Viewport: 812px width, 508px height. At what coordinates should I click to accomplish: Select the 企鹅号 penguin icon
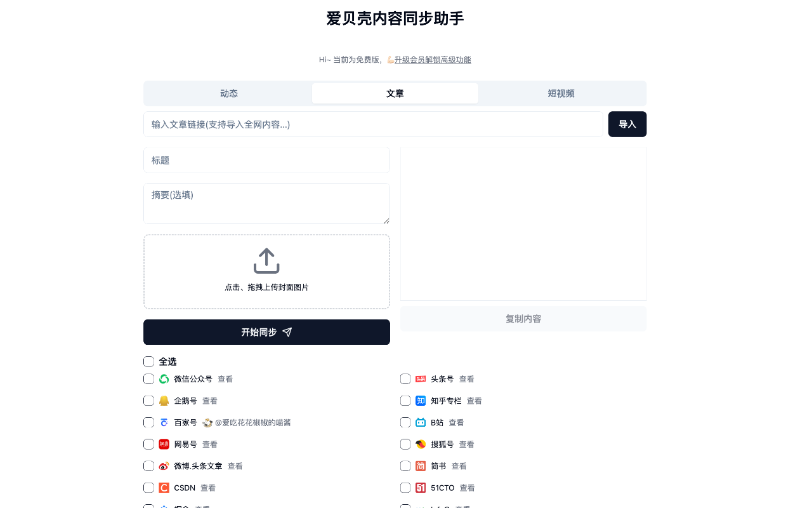point(164,400)
